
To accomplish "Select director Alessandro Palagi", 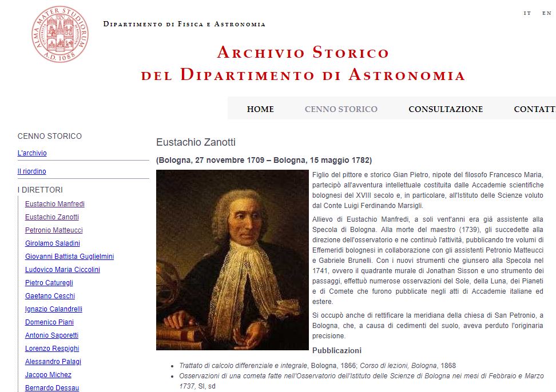I will click(x=53, y=361).
